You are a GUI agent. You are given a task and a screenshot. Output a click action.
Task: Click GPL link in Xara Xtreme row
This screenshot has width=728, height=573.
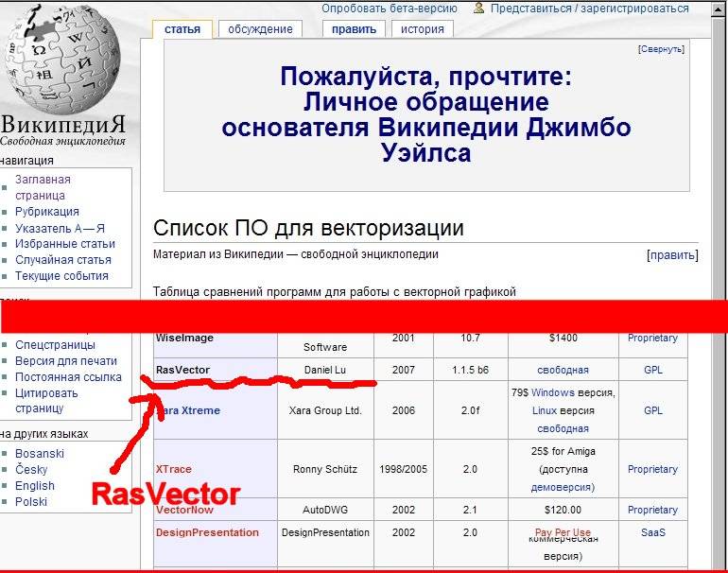tap(652, 410)
